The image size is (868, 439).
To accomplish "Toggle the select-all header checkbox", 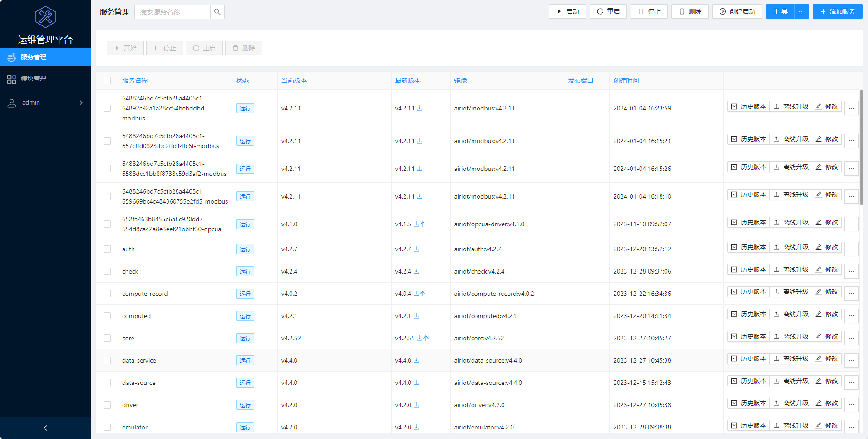I will (x=107, y=80).
